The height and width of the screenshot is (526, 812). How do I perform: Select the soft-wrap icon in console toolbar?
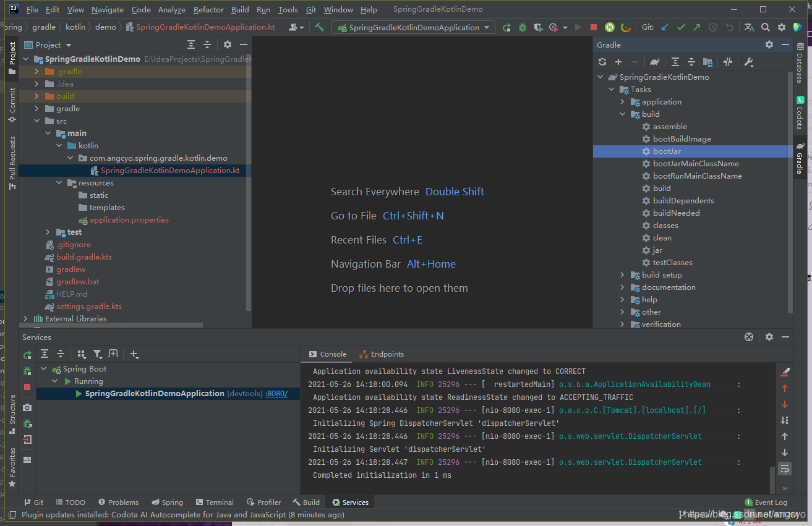click(x=784, y=469)
